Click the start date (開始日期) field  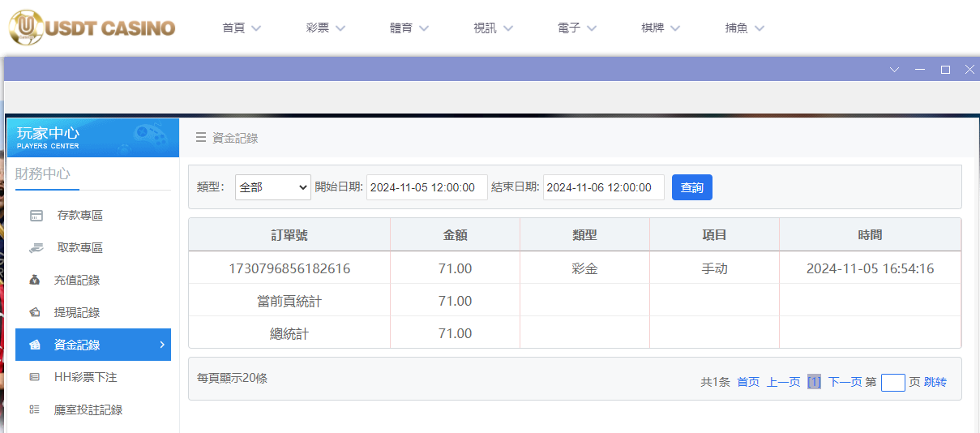tap(426, 187)
